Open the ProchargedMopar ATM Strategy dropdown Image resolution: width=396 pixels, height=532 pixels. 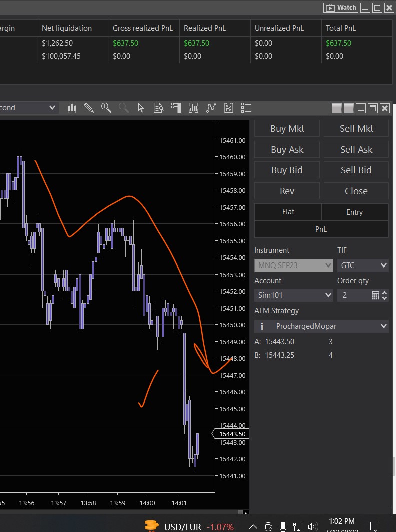click(321, 326)
